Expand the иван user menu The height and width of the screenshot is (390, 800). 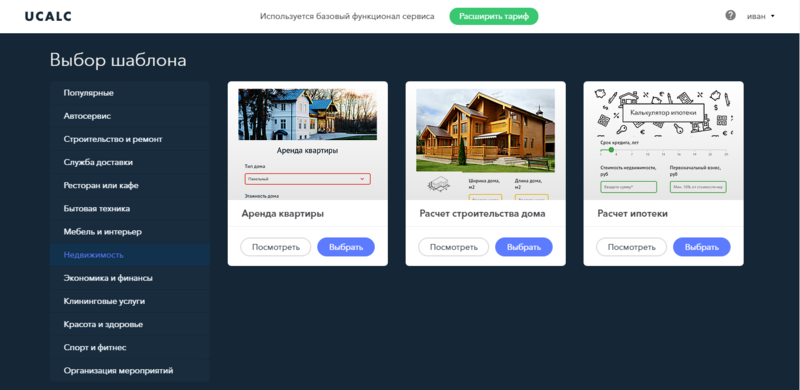point(761,16)
